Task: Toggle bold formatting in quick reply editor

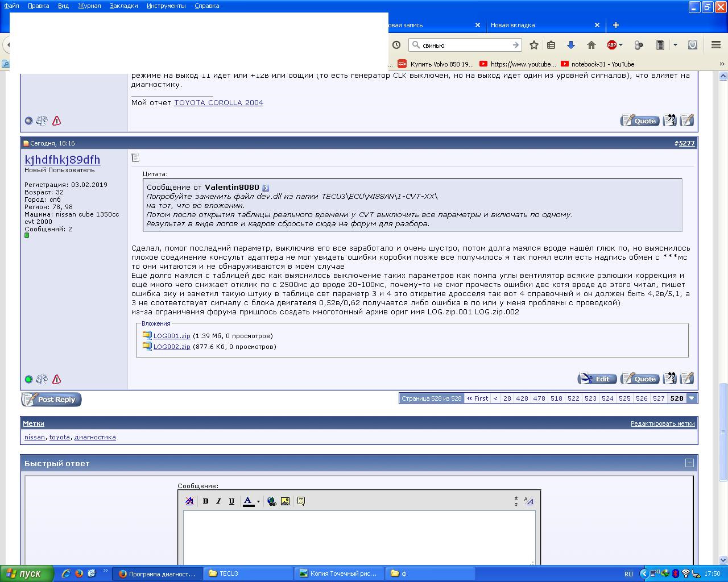Action: [205, 501]
